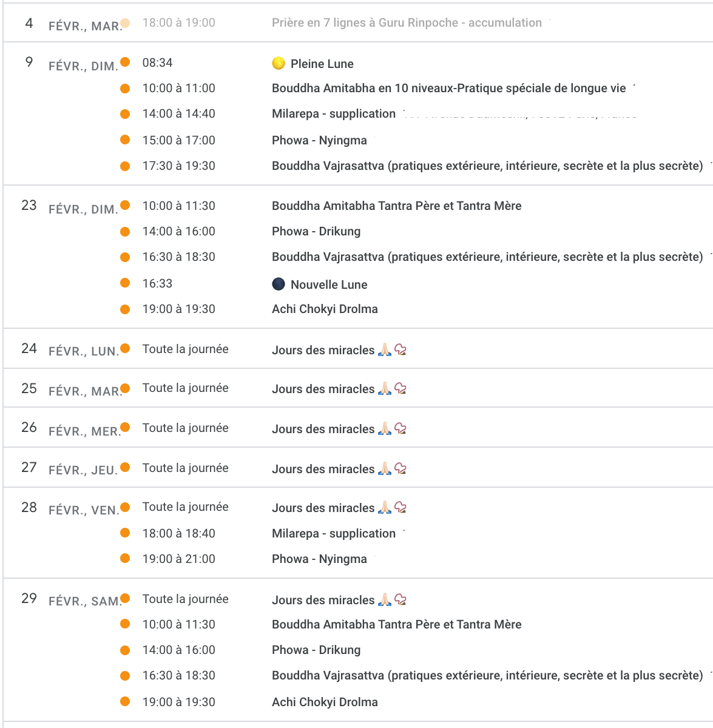Open Bouddha Amitabha en 10 niveaux event
Image resolution: width=713 pixels, height=728 pixels.
[x=448, y=89]
